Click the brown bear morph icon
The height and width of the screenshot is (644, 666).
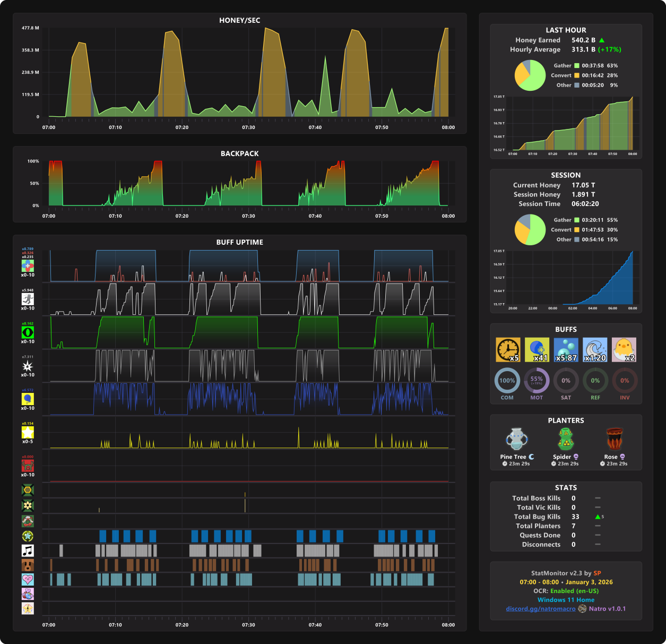pos(28,565)
